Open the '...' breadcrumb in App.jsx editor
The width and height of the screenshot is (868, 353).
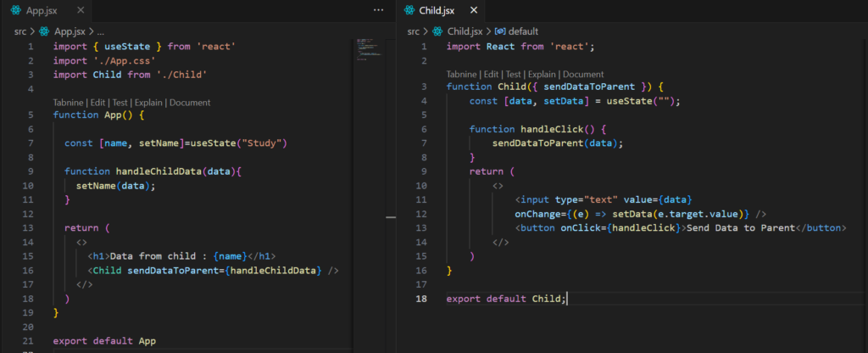click(x=101, y=31)
